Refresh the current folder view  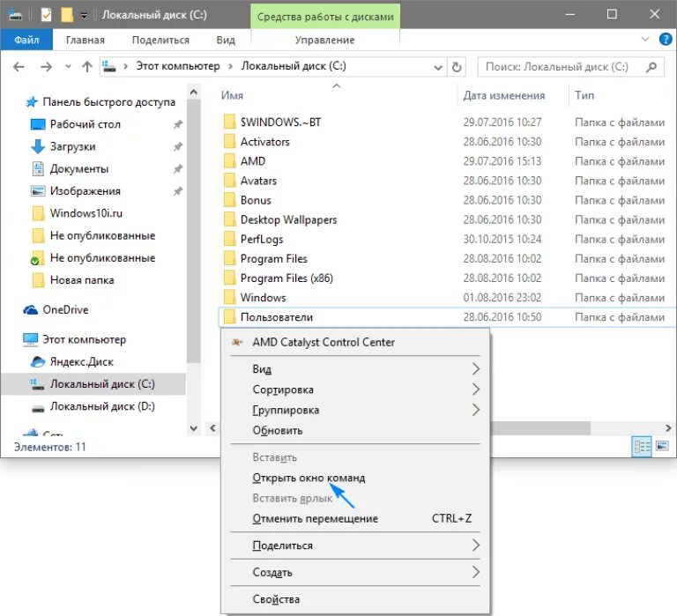pyautogui.click(x=457, y=67)
